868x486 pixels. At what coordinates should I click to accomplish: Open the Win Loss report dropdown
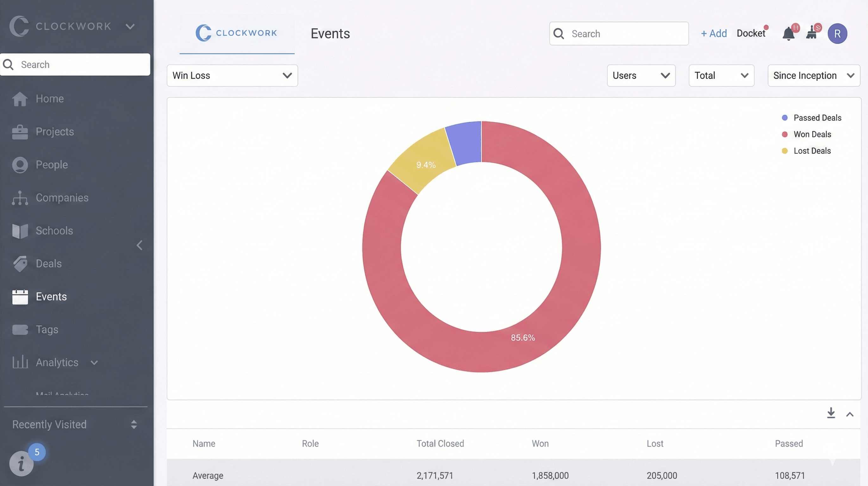[x=232, y=75]
